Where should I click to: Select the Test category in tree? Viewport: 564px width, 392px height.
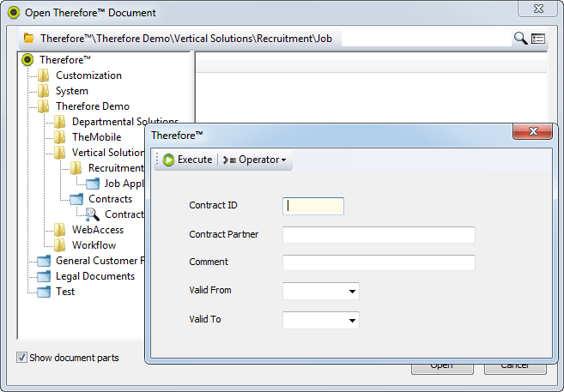click(64, 292)
